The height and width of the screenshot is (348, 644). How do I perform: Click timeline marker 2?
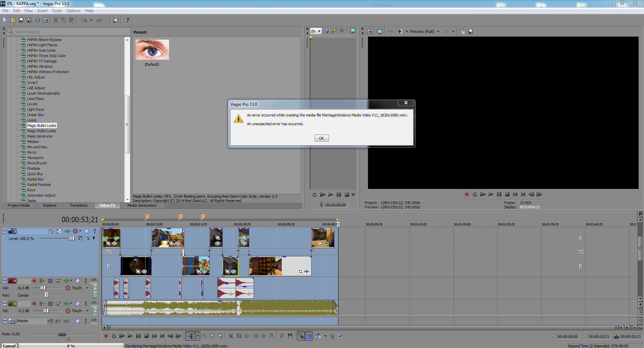point(181,217)
